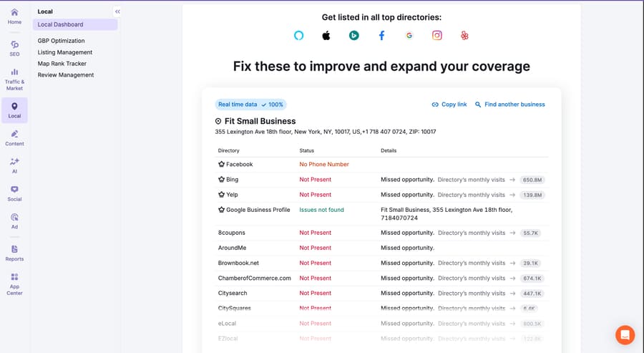This screenshot has height=353, width=644.
Task: Go to Traffic & Market icon
Action: click(14, 72)
